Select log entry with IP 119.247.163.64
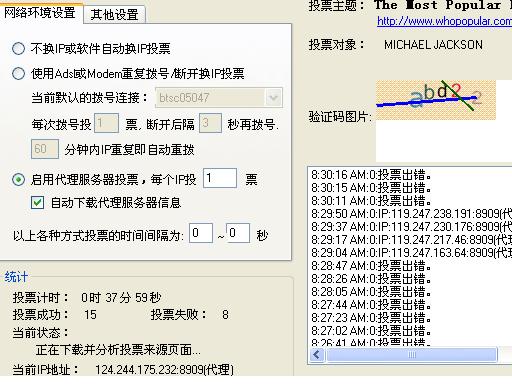The height and width of the screenshot is (384, 512). tap(411, 253)
